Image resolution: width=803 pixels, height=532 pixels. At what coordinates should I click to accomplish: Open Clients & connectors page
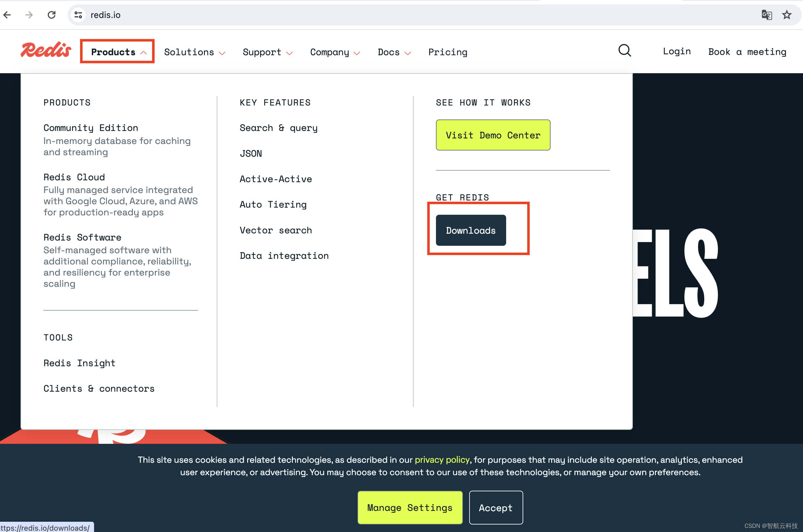[x=99, y=389]
